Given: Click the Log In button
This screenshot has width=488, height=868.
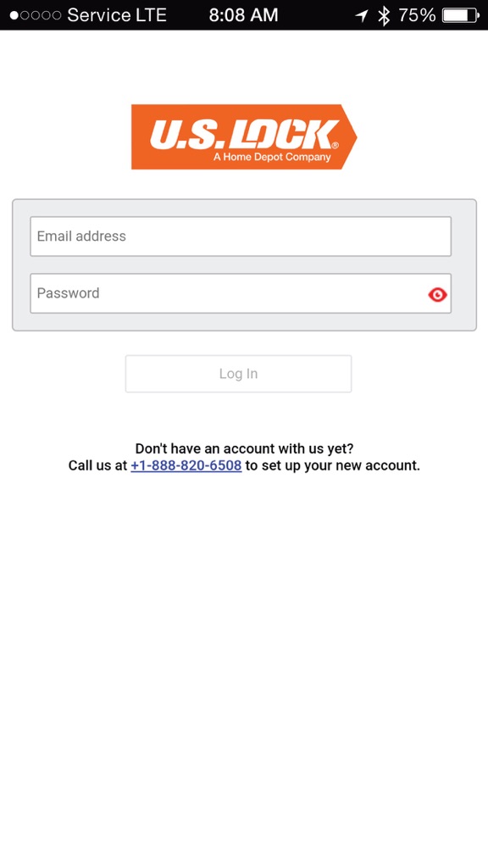Looking at the screenshot, I should (238, 374).
